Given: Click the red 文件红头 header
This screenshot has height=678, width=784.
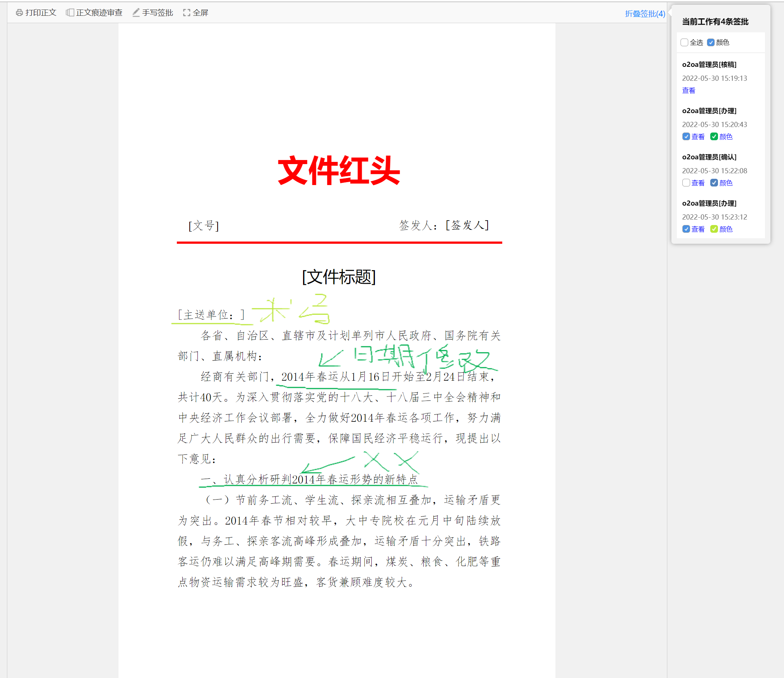Looking at the screenshot, I should pos(339,171).
